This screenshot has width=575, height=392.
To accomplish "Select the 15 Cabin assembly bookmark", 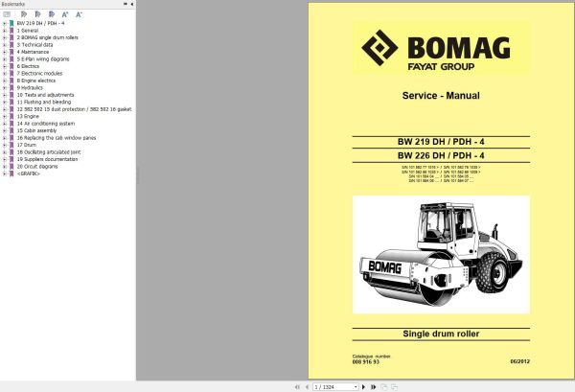I will pyautogui.click(x=36, y=130).
